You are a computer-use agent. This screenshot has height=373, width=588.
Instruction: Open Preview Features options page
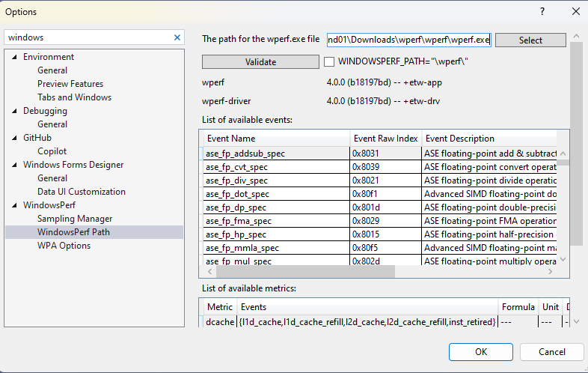[70, 84]
